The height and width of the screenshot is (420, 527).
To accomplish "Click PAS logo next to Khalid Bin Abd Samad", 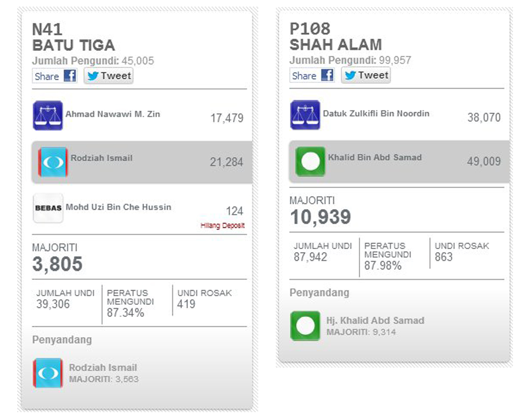I will click(x=310, y=161).
